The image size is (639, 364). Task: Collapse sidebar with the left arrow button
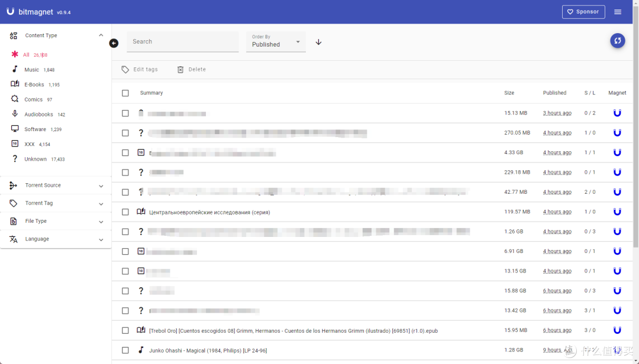pyautogui.click(x=114, y=43)
